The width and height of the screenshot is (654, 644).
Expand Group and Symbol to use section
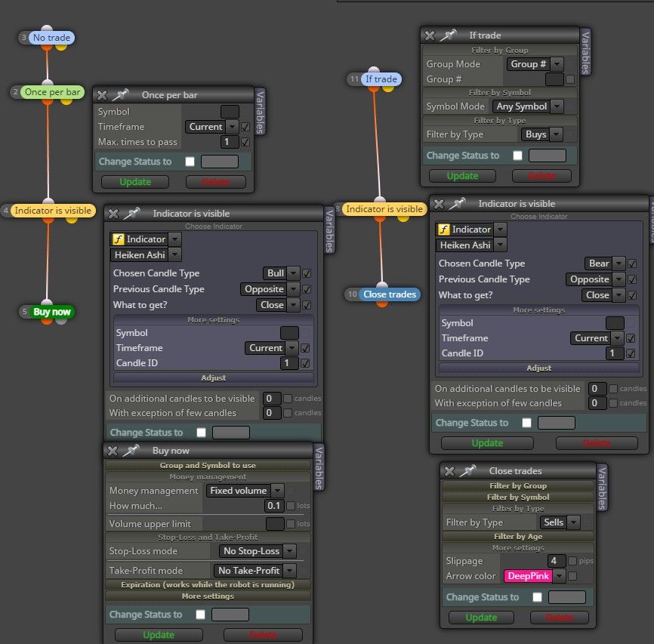click(x=208, y=466)
